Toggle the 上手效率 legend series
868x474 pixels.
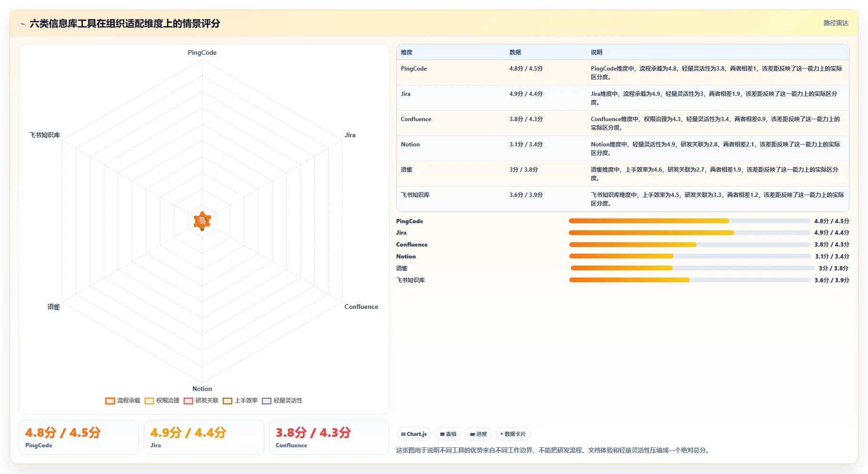(x=240, y=401)
